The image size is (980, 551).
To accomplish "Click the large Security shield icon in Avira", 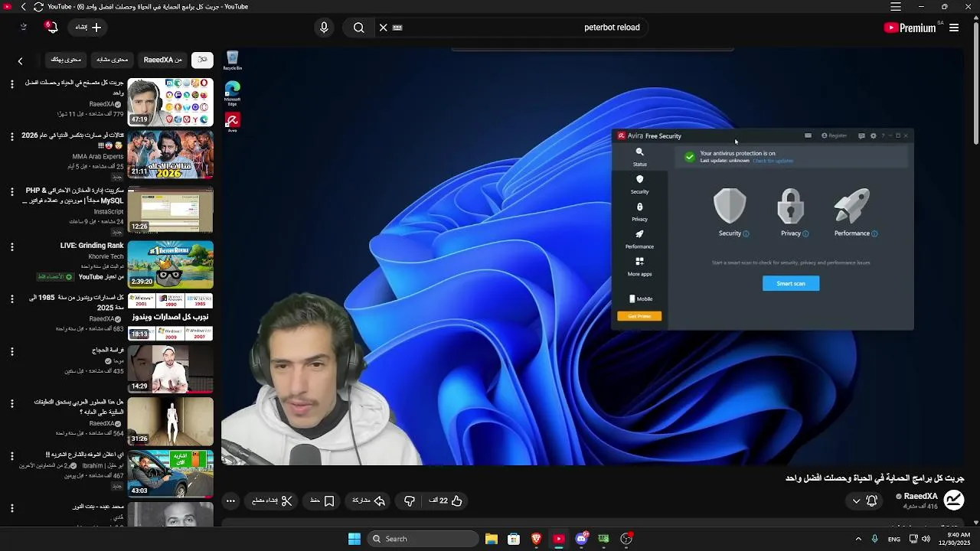I will 730,207.
